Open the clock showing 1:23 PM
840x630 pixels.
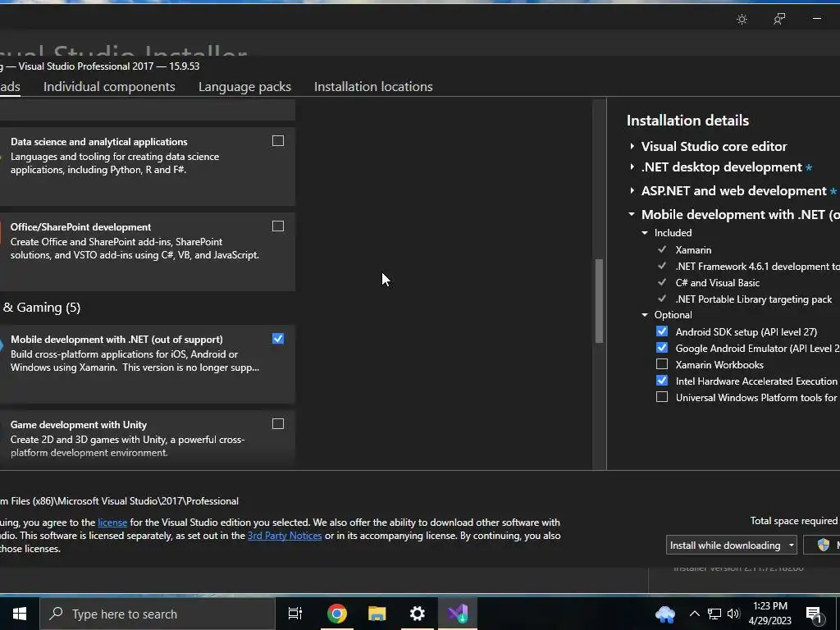point(769,614)
